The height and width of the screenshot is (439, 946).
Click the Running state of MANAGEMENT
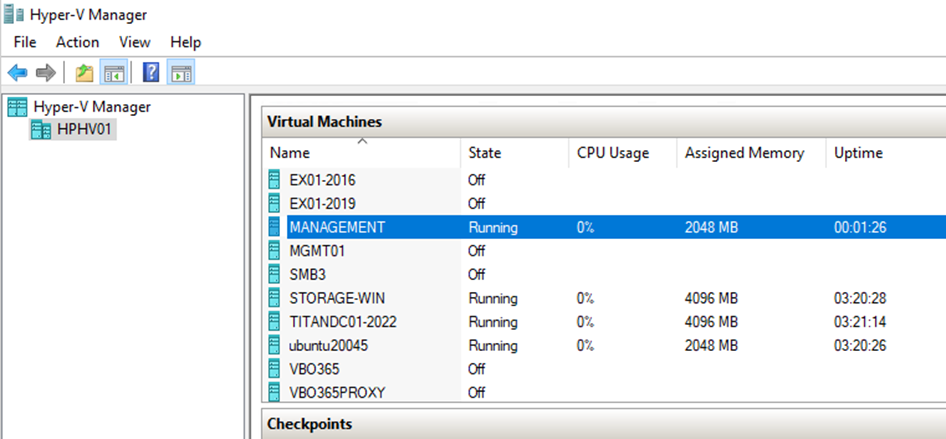[493, 227]
